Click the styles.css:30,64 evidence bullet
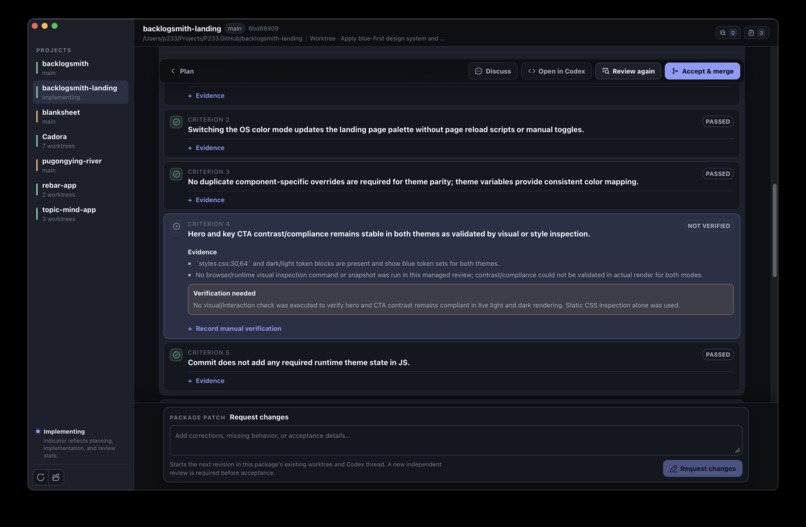 [343, 264]
